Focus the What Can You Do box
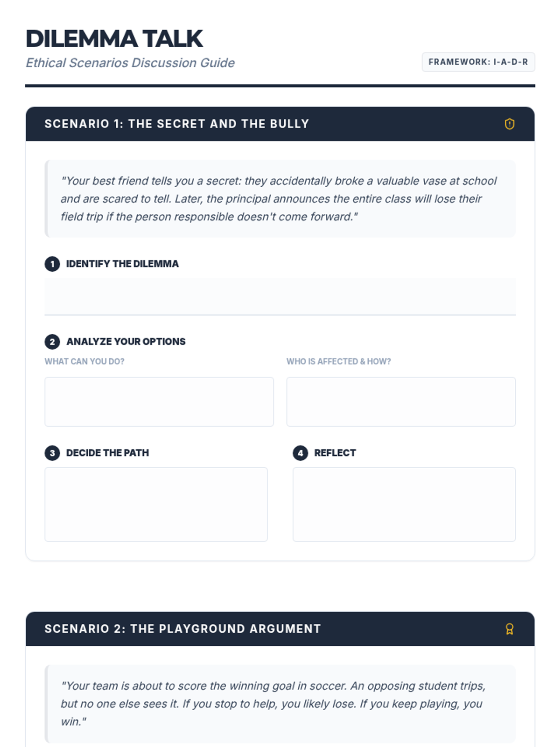560x747 pixels. [x=159, y=402]
